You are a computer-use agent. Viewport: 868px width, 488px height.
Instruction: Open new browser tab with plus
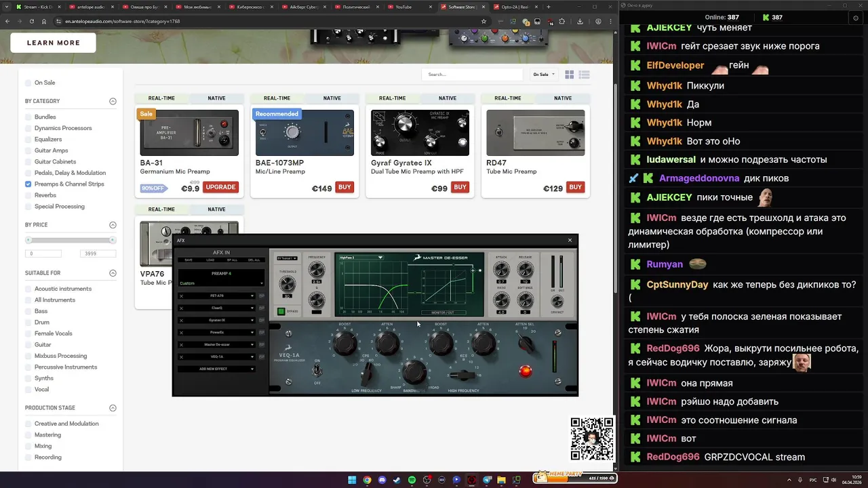549,7
